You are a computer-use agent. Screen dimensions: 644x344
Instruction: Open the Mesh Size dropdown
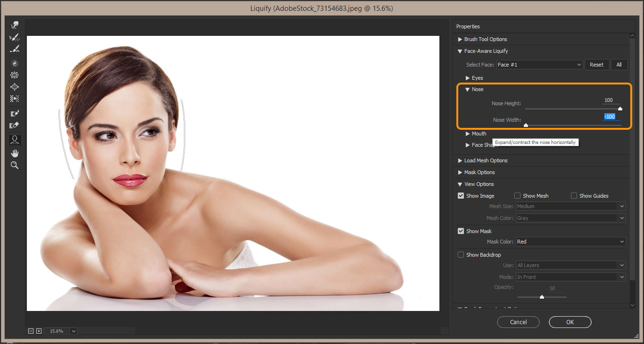(571, 206)
